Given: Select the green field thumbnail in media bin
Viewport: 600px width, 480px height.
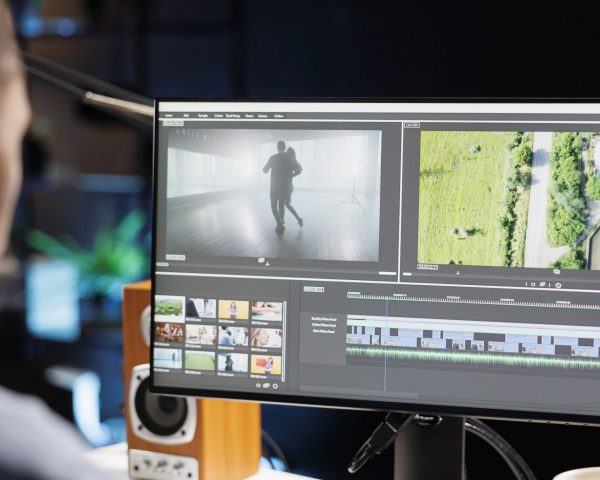Looking at the screenshot, I should click(201, 360).
